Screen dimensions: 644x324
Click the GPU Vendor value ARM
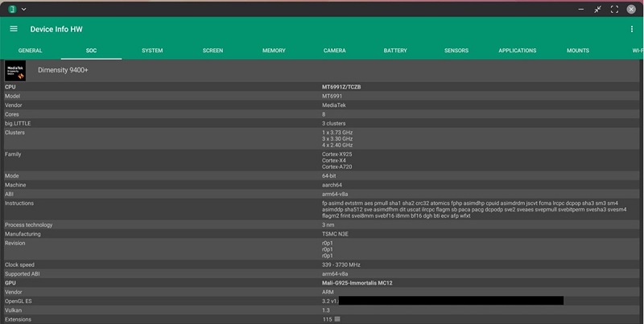point(328,292)
